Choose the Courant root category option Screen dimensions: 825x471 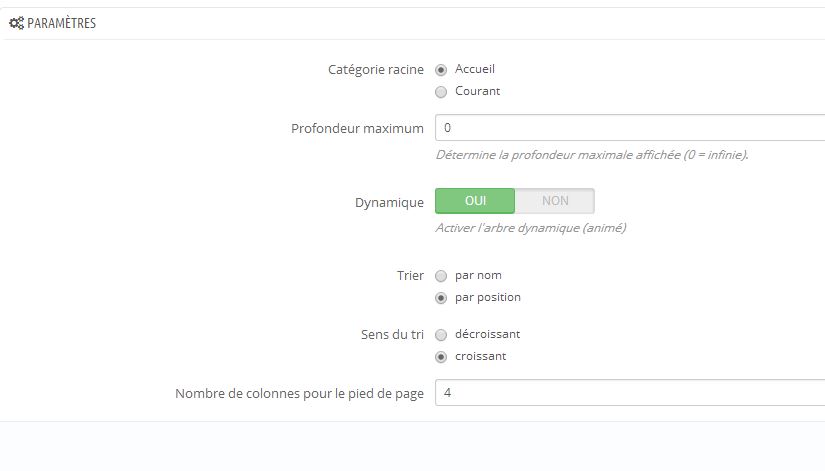(x=441, y=92)
